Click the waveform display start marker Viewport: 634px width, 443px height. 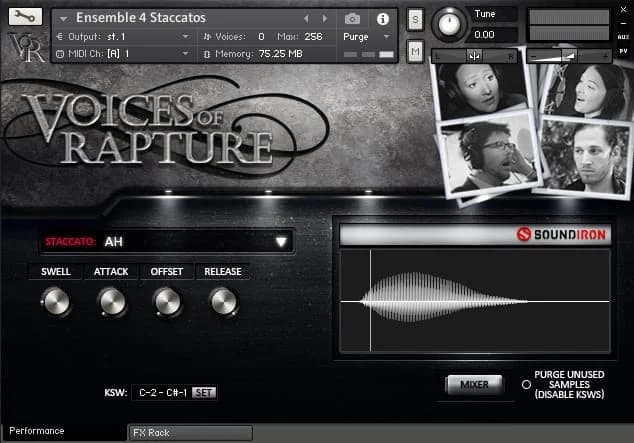(x=370, y=301)
